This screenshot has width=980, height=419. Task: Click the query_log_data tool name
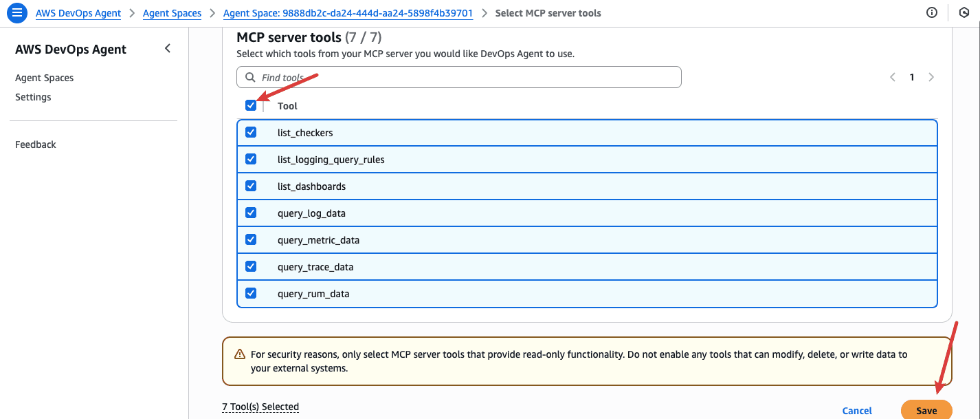click(311, 213)
